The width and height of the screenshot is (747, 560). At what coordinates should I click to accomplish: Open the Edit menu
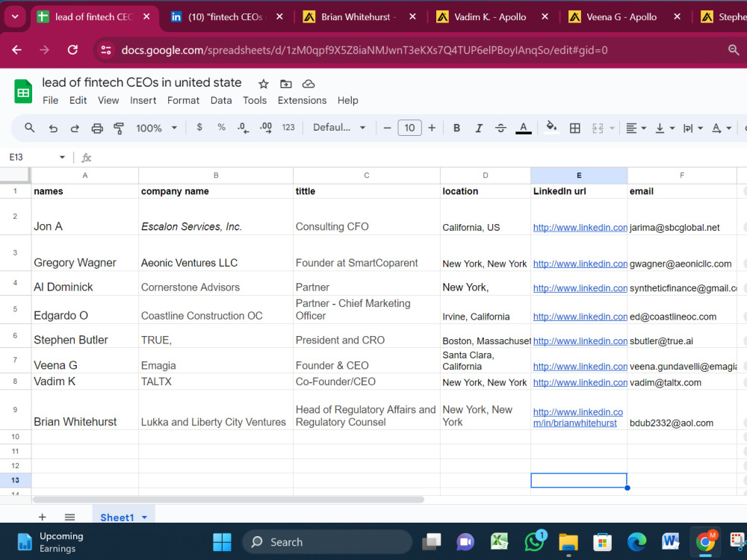tap(78, 101)
